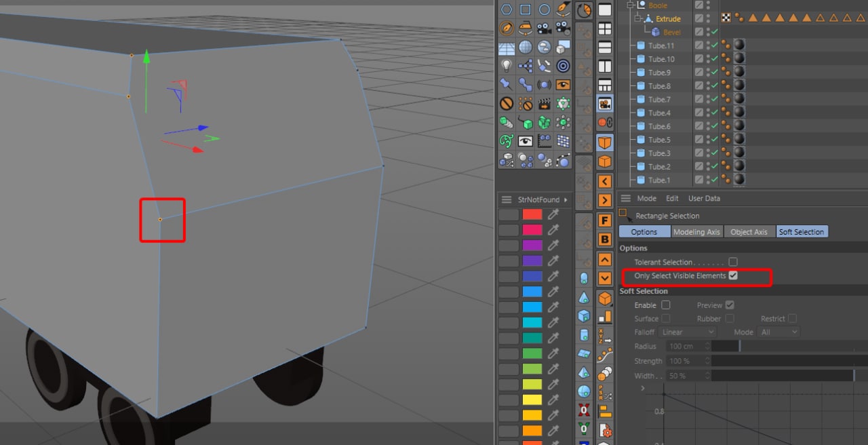
Task: Open the attributes panel hamburger menu
Action: pyautogui.click(x=626, y=198)
